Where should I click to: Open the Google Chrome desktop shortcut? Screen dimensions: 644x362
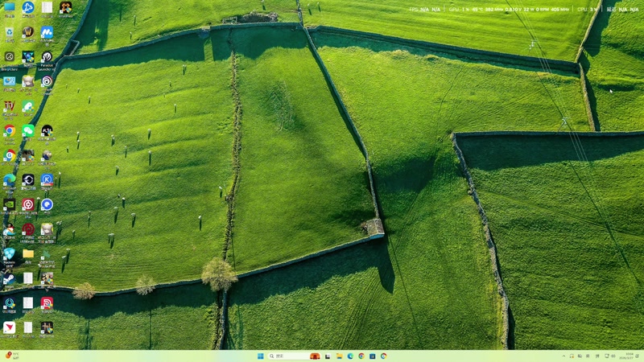(10, 132)
